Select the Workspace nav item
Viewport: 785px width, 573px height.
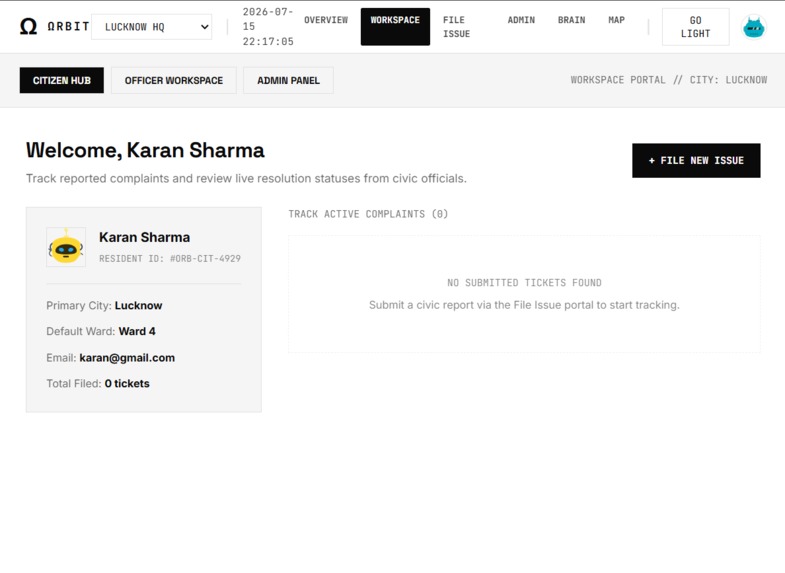pos(395,27)
